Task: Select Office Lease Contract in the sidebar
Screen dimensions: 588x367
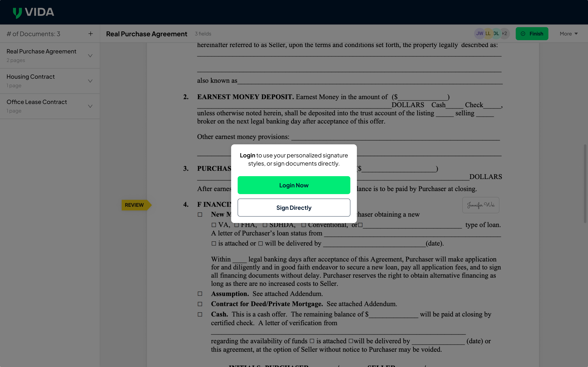Action: [37, 102]
